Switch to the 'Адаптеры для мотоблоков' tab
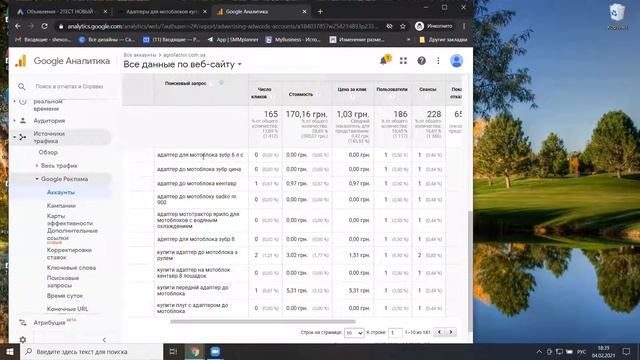 (162, 11)
